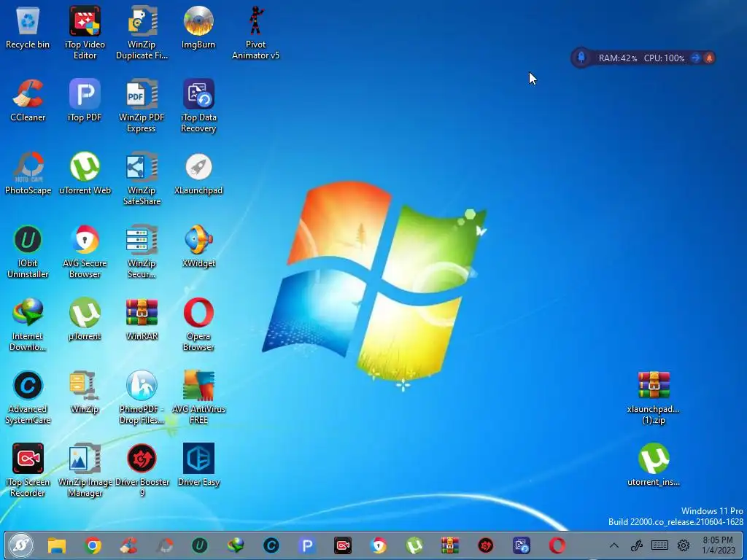Click the Advanced SystemCare taskbar icon
747x560 pixels.
point(271,545)
